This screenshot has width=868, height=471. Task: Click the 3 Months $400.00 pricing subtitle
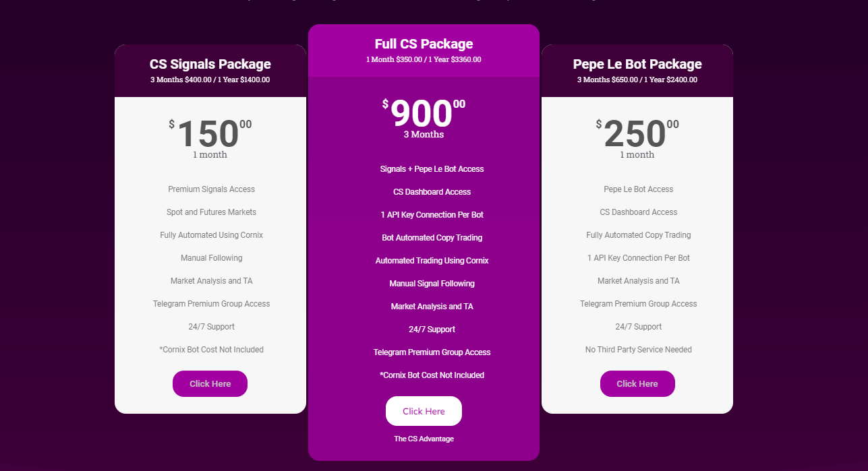(x=210, y=80)
